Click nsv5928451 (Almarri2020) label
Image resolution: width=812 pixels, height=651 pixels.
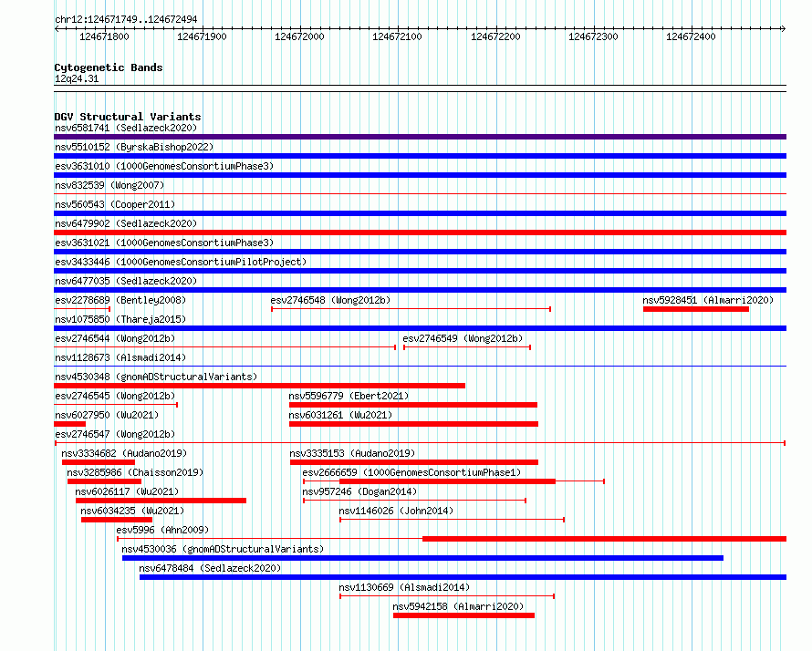pyautogui.click(x=708, y=300)
